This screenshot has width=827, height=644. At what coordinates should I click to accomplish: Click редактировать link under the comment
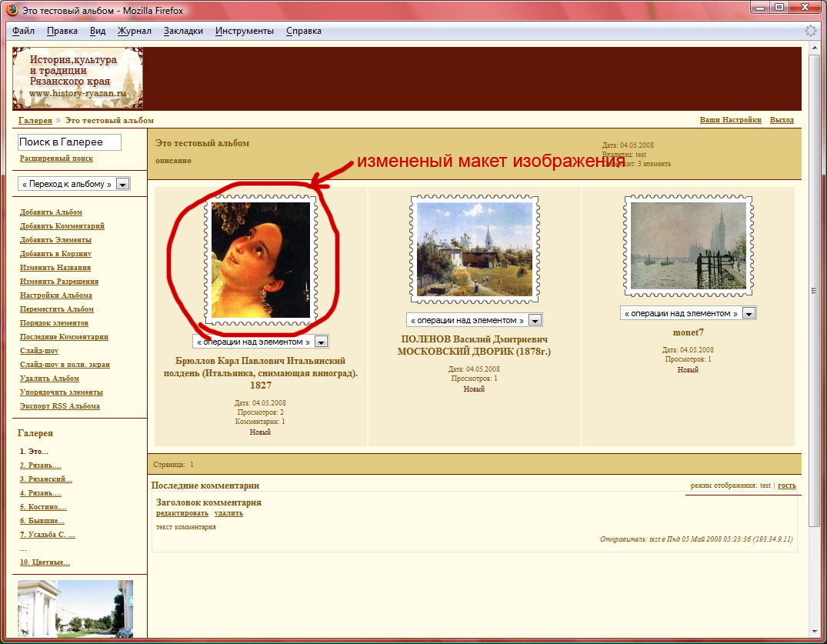(182, 513)
